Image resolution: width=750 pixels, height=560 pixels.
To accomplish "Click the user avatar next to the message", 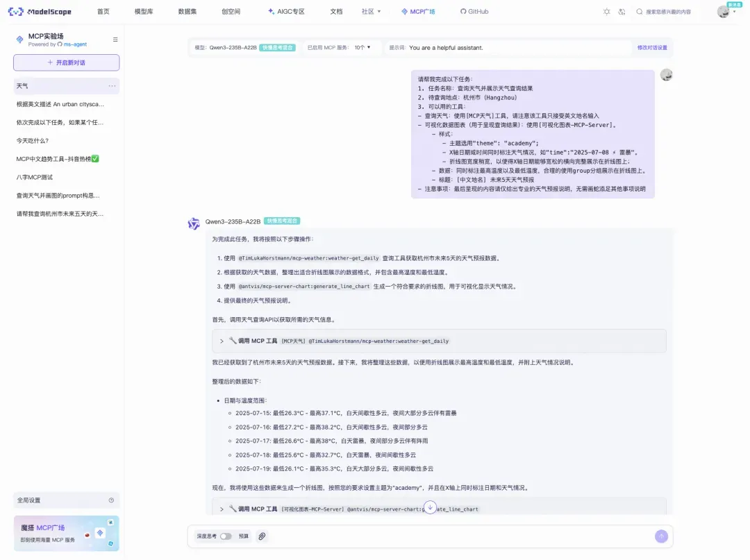I will click(x=666, y=75).
